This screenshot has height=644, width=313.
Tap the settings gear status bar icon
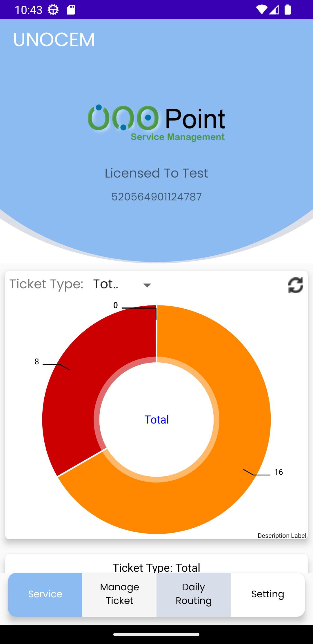point(53,10)
